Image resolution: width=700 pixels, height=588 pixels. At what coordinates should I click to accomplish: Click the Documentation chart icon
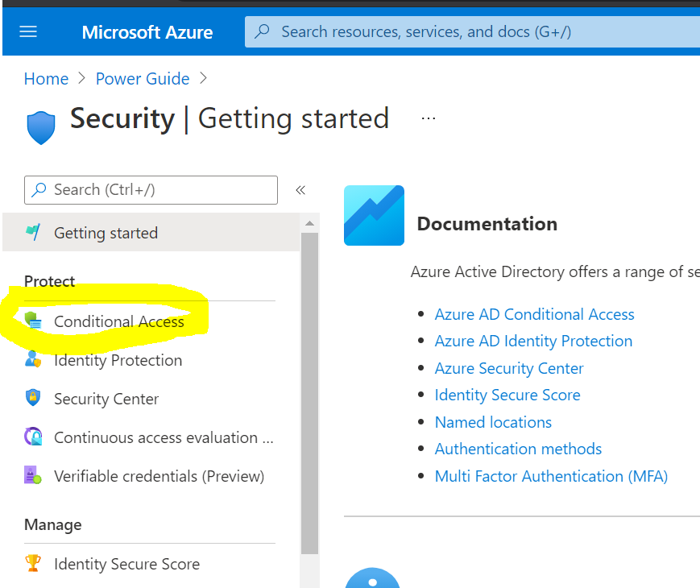point(374,215)
